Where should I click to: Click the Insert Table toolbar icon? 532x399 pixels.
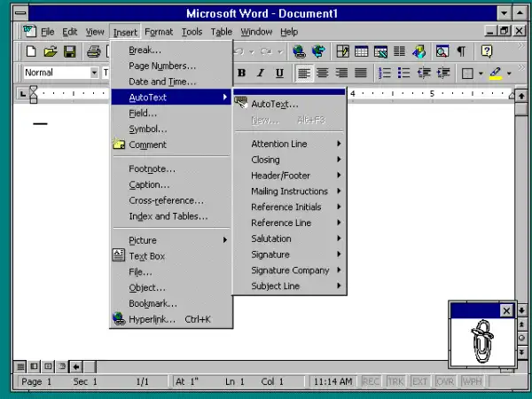point(362,52)
